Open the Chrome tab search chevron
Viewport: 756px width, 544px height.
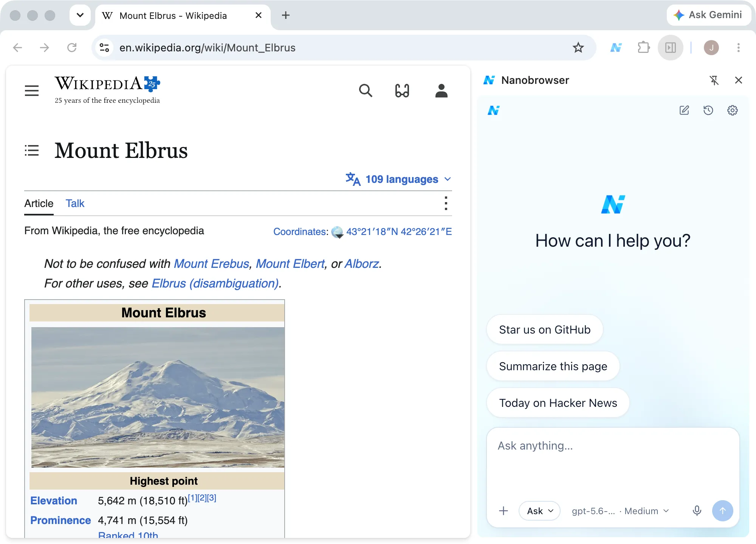coord(80,15)
